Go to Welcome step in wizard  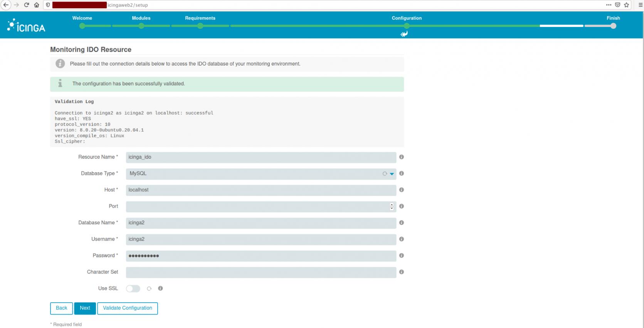click(82, 18)
